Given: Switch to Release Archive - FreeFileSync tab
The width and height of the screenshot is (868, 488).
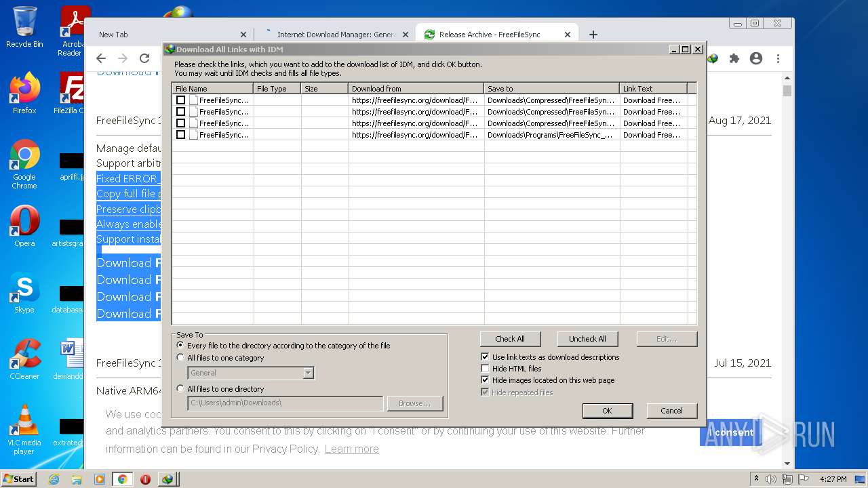Looking at the screenshot, I should 496,35.
